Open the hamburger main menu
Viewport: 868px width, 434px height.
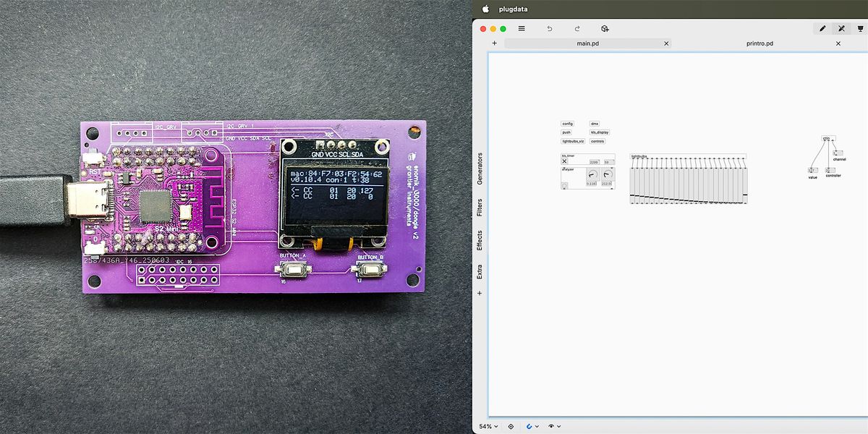522,29
